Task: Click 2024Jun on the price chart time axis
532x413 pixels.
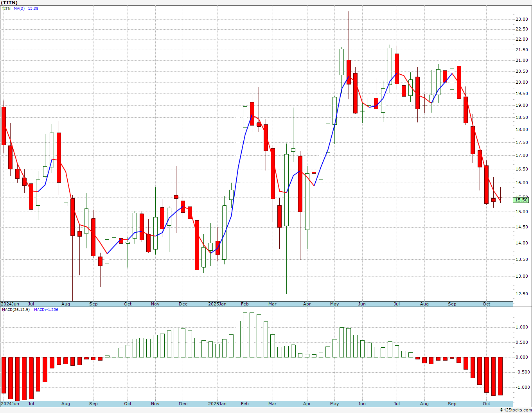Action: 10,304
